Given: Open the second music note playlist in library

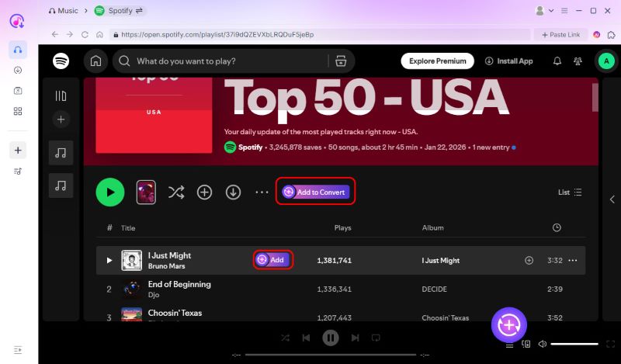Looking at the screenshot, I should pos(61,185).
